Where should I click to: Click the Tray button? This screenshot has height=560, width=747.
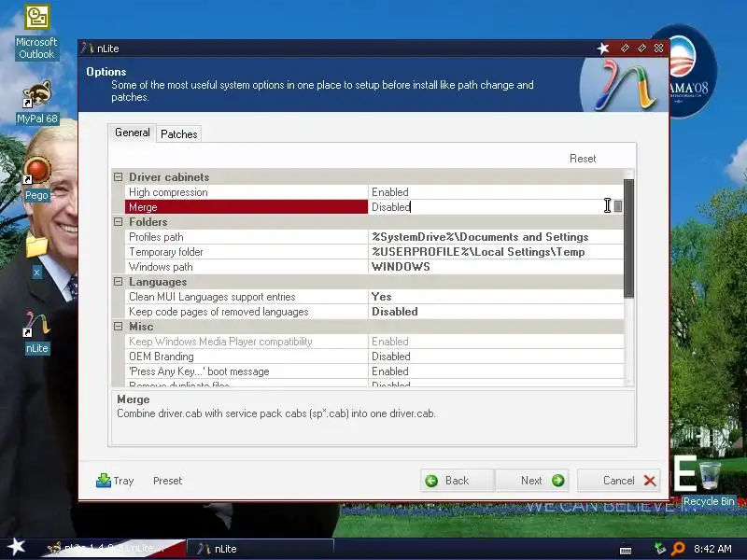[x=115, y=481]
